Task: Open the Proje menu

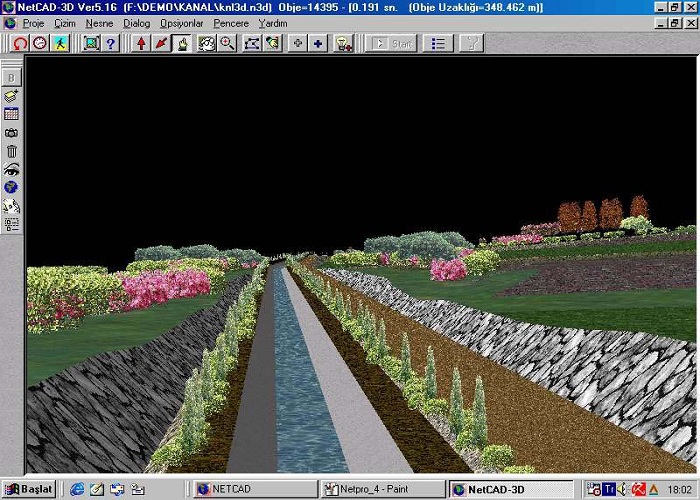Action: [34, 22]
